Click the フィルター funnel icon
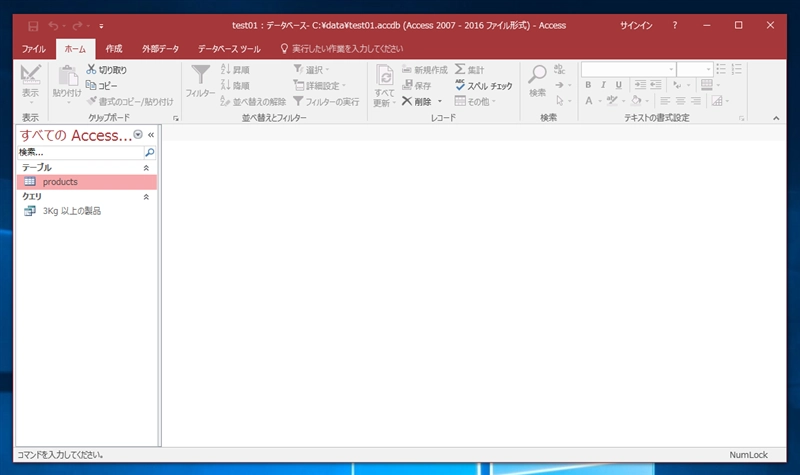The image size is (800, 475). (201, 76)
